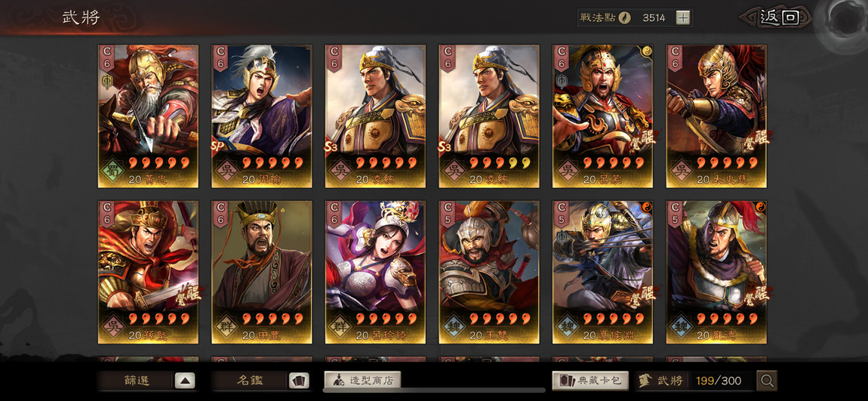868x401 pixels.
Task: Open the 典藏卡包 card pack
Action: [590, 381]
